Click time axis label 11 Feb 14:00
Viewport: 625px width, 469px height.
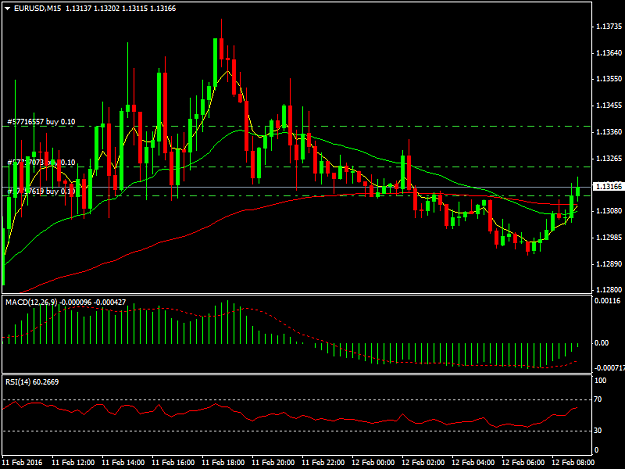[x=123, y=462]
